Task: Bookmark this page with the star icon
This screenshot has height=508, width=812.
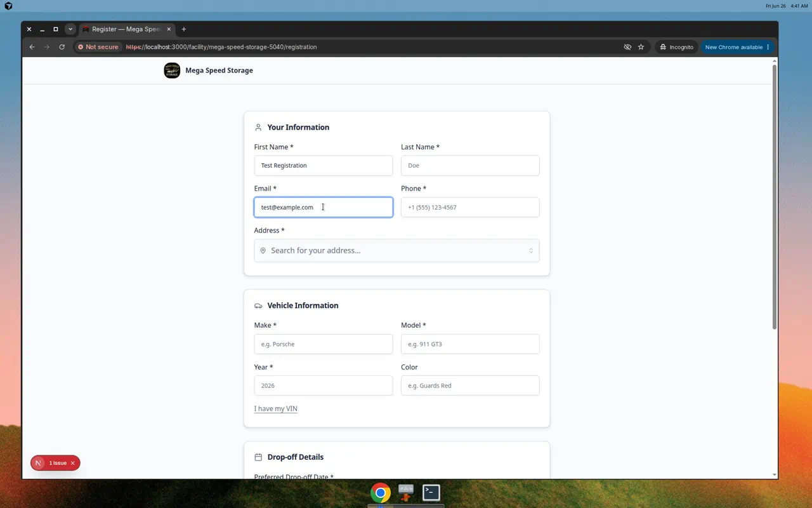Action: tap(641, 47)
